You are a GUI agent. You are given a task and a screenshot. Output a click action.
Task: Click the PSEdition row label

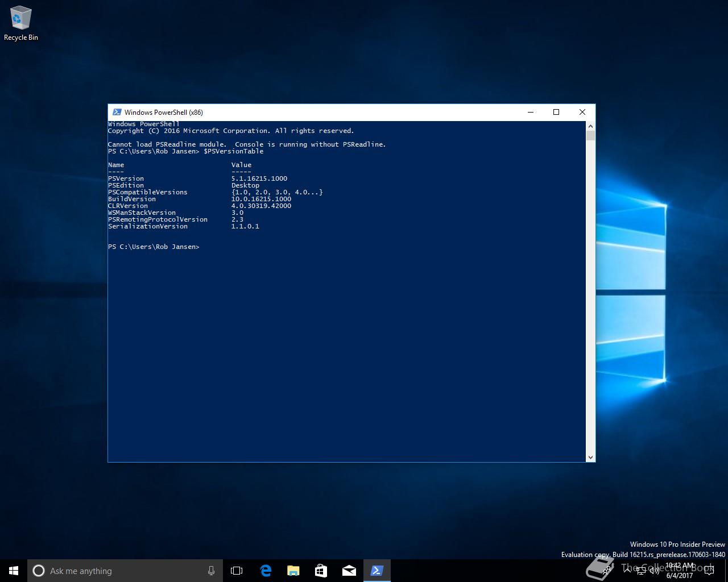(126, 185)
